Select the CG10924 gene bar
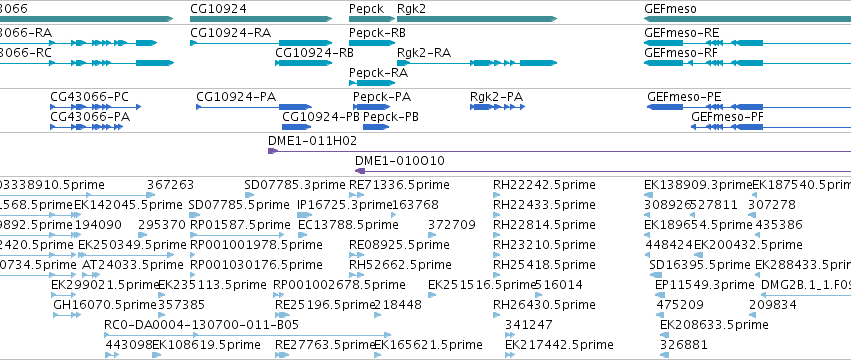This screenshot has width=851, height=360. [261, 19]
